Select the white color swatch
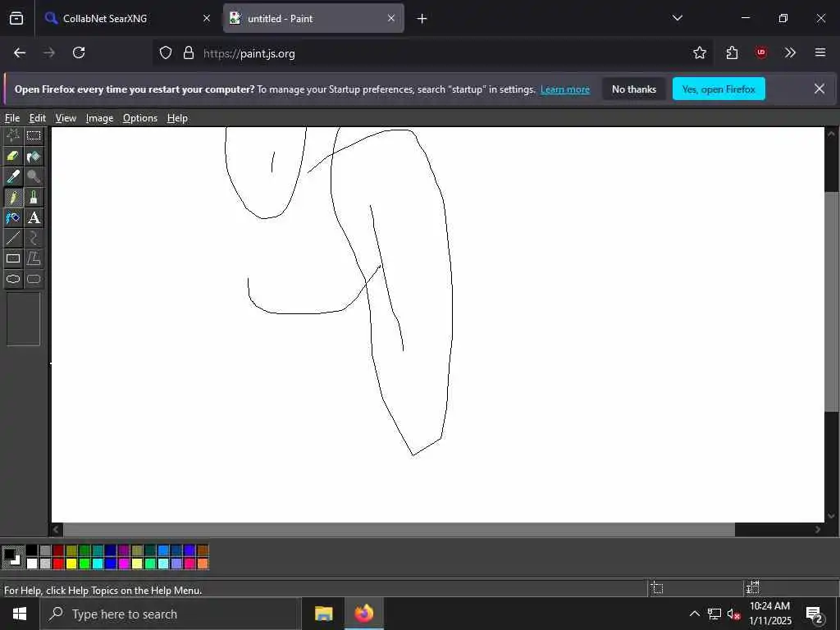 click(x=32, y=563)
